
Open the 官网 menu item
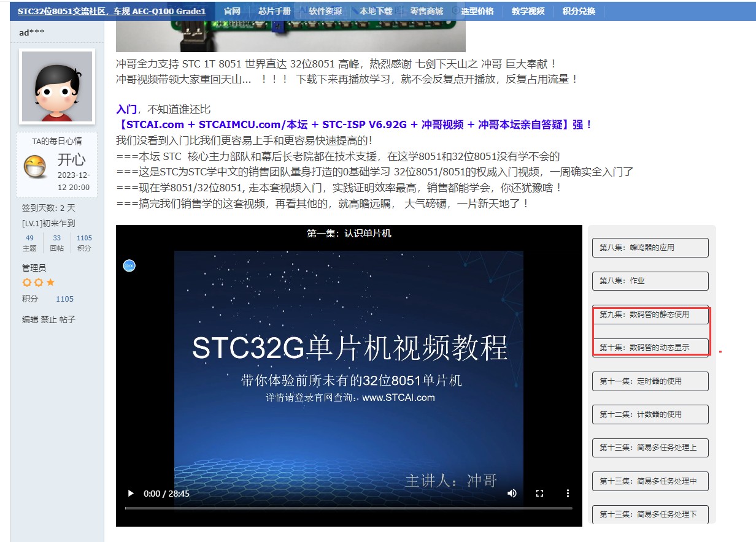232,11
